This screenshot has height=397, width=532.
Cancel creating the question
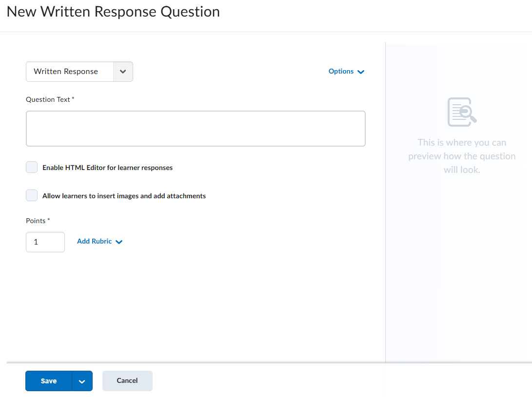click(127, 381)
